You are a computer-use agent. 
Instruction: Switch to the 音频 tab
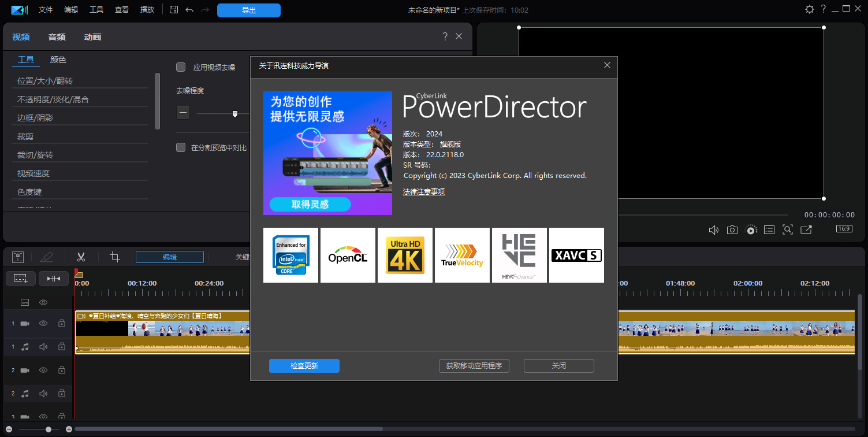(x=57, y=37)
